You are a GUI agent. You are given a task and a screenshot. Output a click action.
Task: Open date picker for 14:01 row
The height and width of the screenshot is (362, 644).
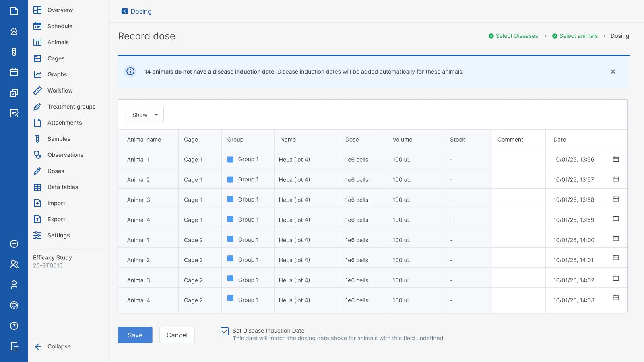pos(616,257)
